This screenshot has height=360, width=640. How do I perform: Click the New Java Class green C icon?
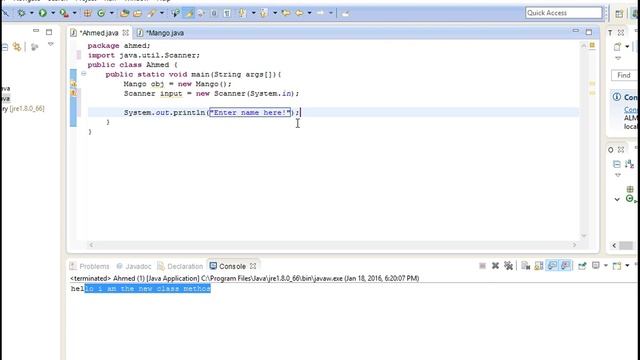pos(101,13)
